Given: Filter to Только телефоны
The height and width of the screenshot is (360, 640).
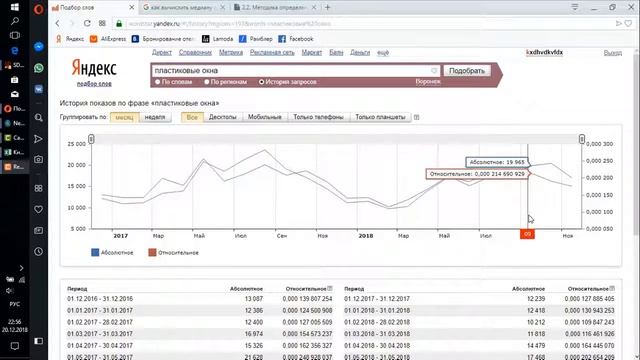Looking at the screenshot, I should point(318,117).
